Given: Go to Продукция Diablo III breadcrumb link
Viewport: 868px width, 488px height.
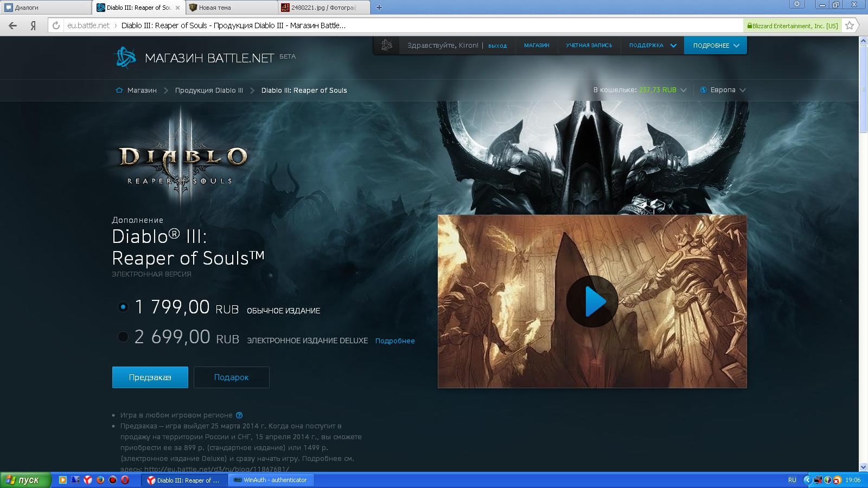Looking at the screenshot, I should click(x=209, y=91).
